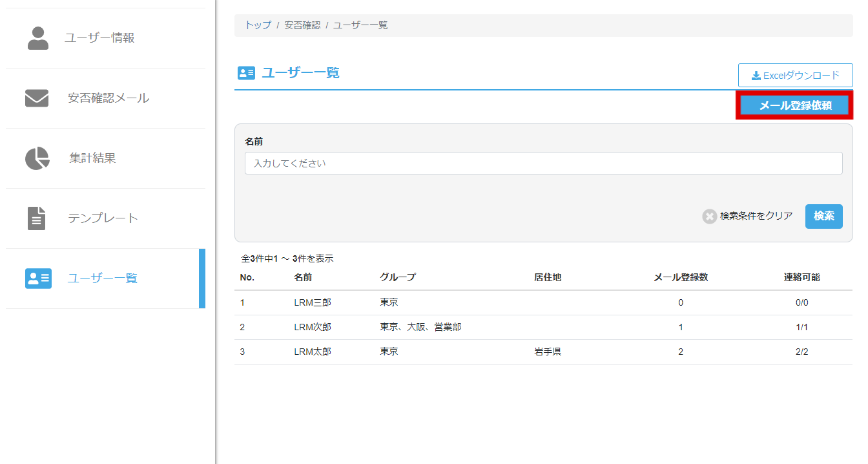Click the テンプレート document icon

[x=37, y=218]
